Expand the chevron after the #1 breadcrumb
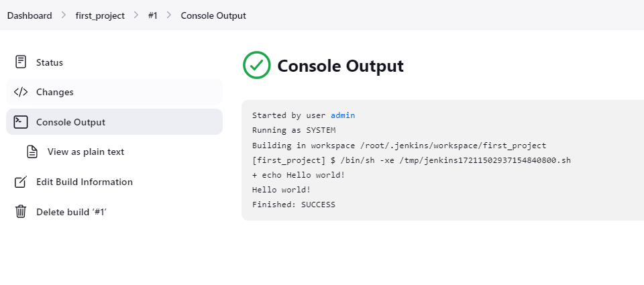 (169, 15)
